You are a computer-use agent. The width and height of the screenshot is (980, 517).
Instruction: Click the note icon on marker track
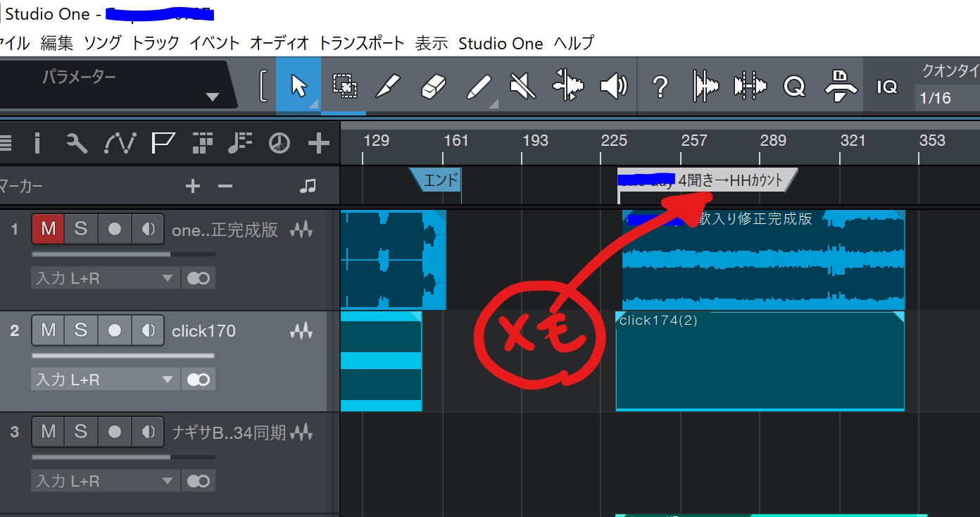pos(308,186)
